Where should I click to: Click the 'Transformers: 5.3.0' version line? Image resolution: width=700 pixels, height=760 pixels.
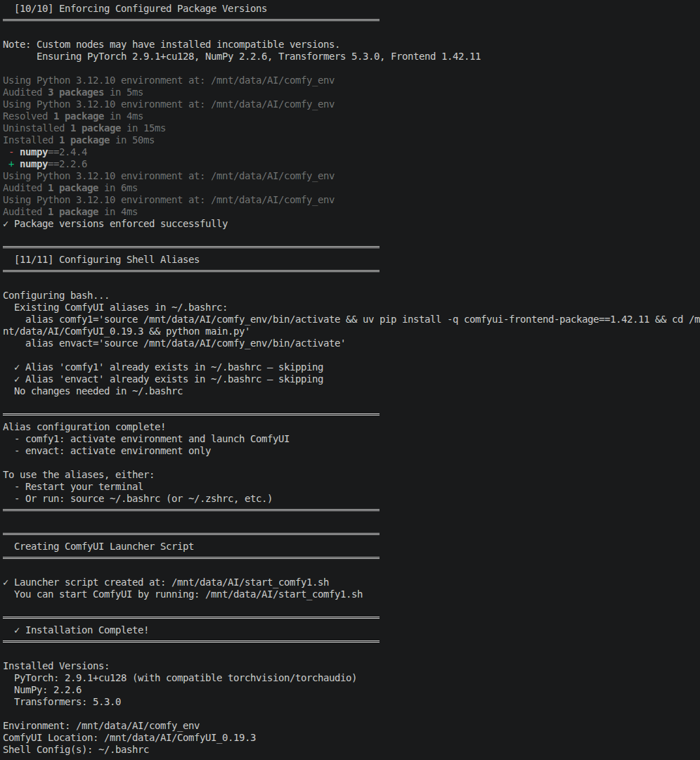[67, 702]
